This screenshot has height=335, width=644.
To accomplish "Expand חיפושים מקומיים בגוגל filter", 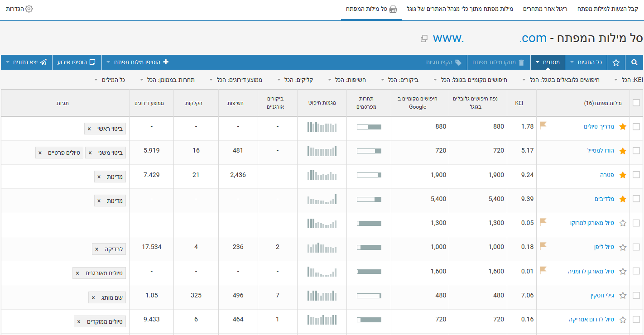I will coord(470,80).
